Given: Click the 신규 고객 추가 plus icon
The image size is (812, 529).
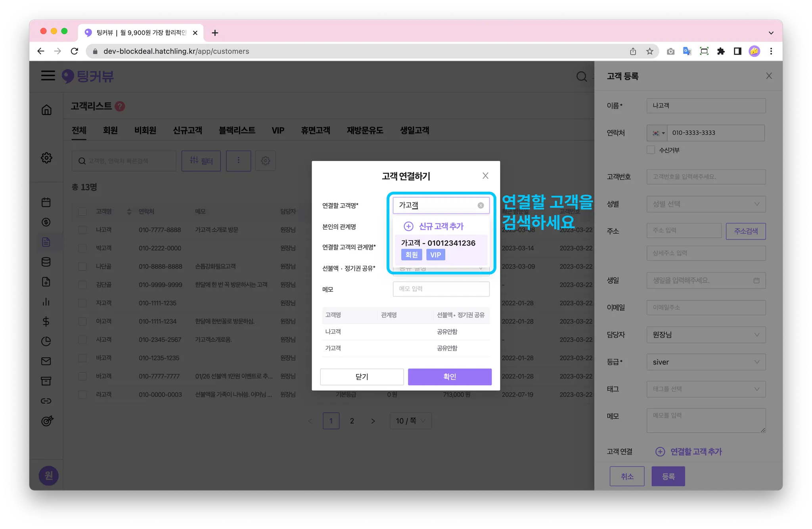Looking at the screenshot, I should [408, 226].
